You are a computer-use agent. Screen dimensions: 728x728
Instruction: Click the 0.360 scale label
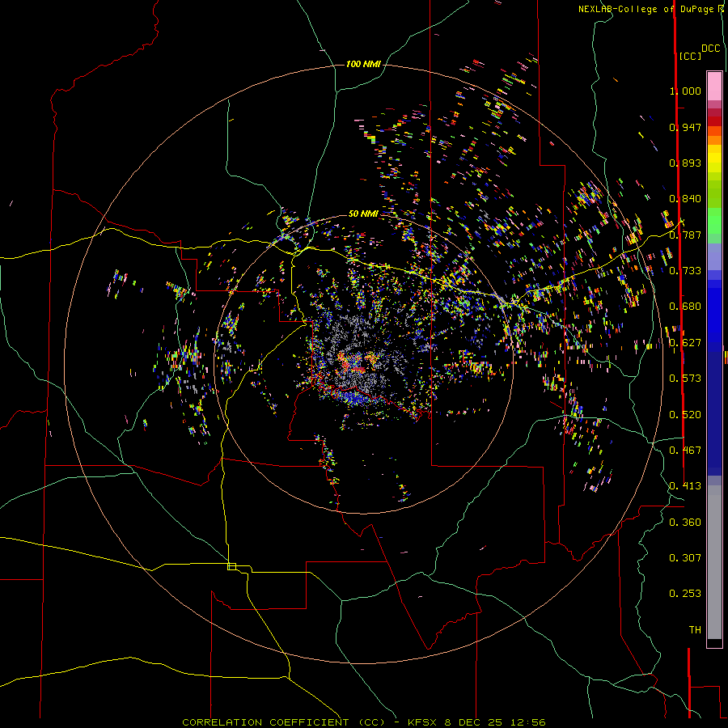point(685,523)
